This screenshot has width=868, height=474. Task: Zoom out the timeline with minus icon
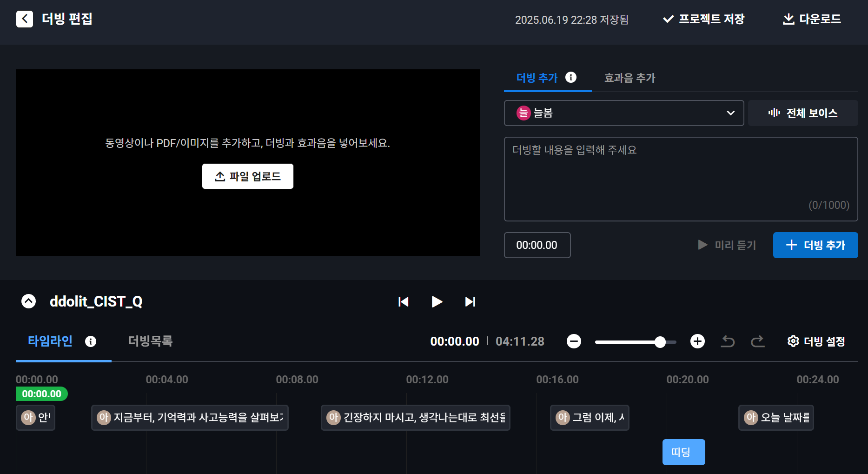coord(574,341)
